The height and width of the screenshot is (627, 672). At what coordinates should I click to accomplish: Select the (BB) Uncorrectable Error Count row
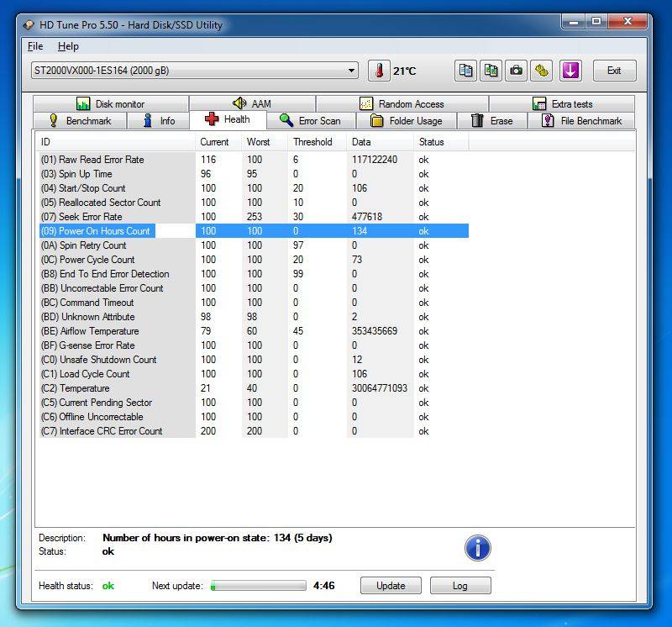coord(254,288)
